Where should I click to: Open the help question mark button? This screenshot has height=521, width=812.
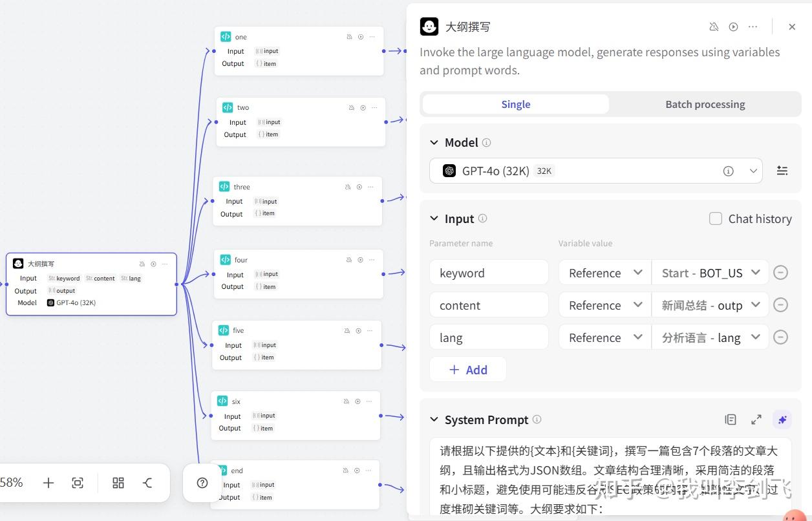pyautogui.click(x=202, y=483)
